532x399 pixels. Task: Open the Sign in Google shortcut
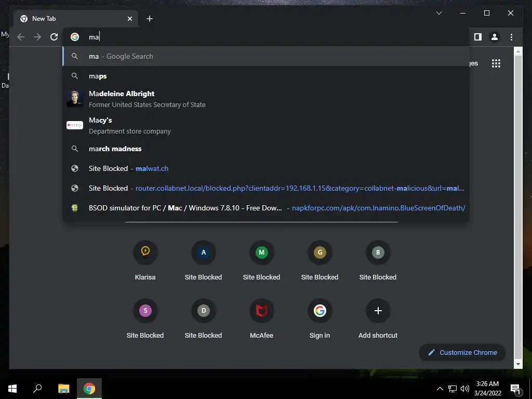pyautogui.click(x=320, y=319)
